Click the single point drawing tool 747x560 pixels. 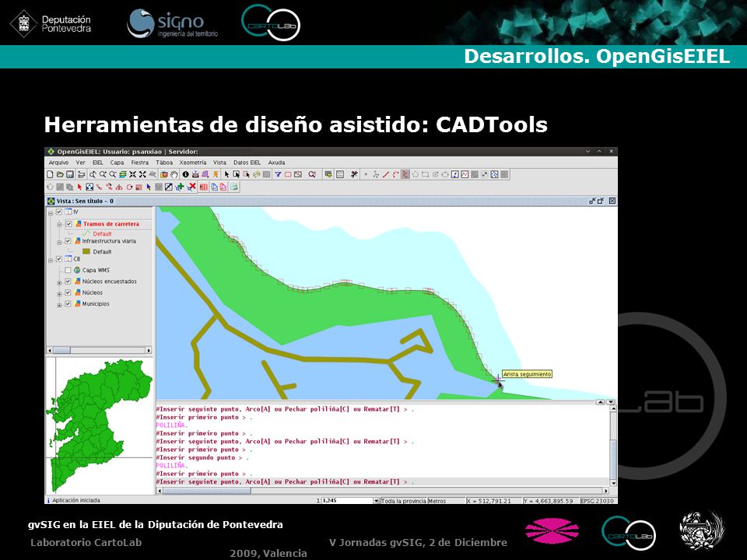[x=366, y=174]
